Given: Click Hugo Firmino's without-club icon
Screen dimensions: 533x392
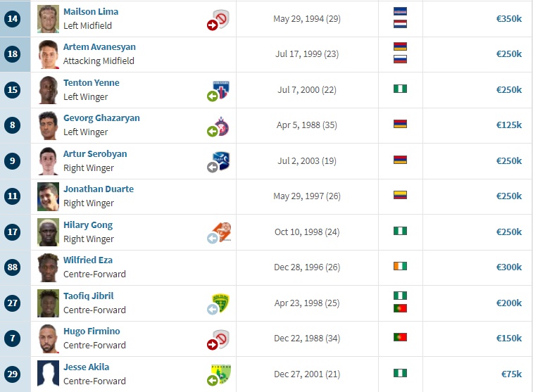Looking at the screenshot, I should (218, 339).
